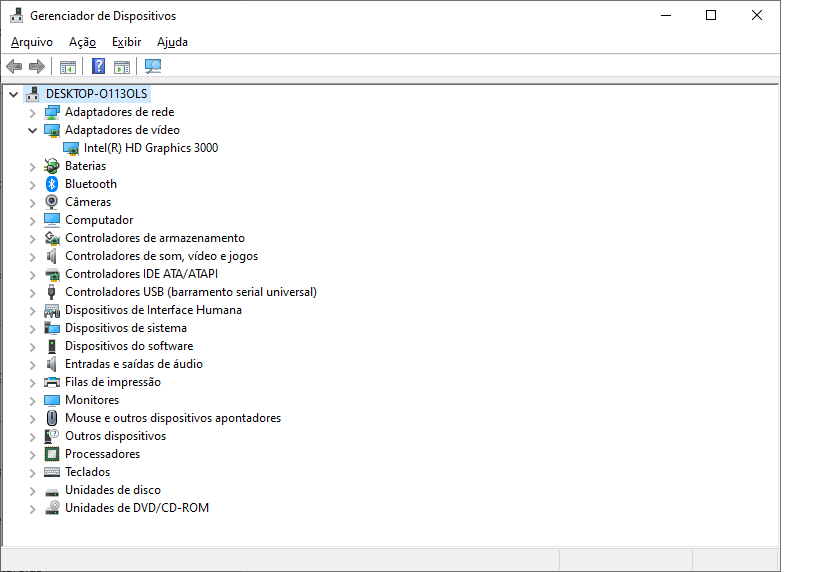Click the USB plug icon for Controladores USB
The image size is (819, 572).
(52, 292)
